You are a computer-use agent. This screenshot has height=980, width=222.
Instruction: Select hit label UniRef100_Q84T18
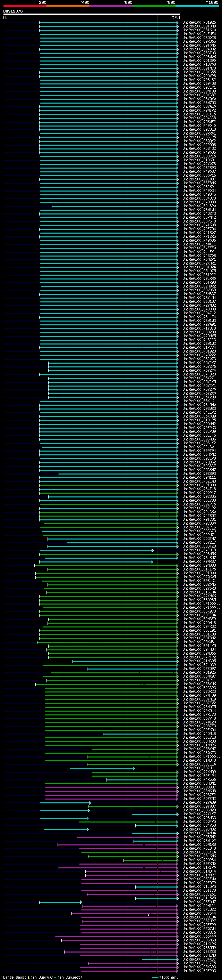[199, 489]
